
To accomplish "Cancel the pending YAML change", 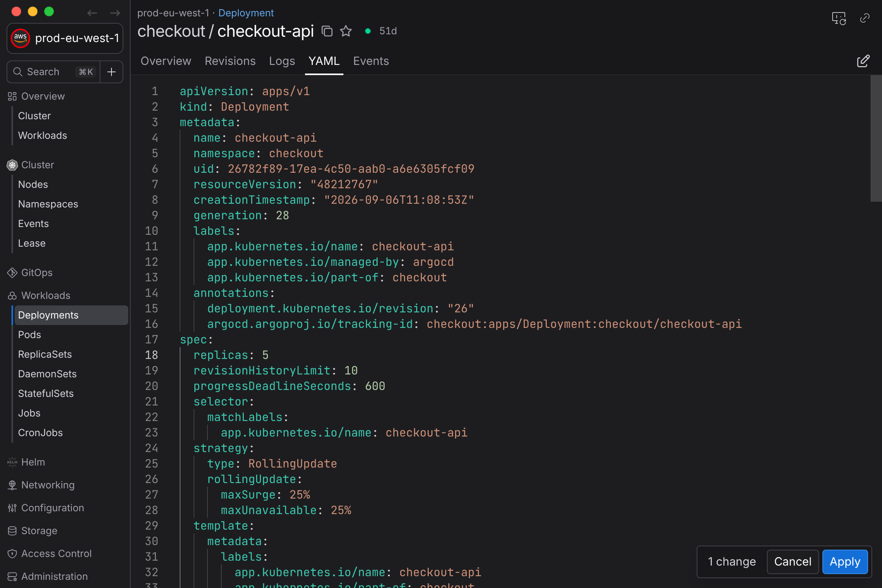I will [793, 562].
